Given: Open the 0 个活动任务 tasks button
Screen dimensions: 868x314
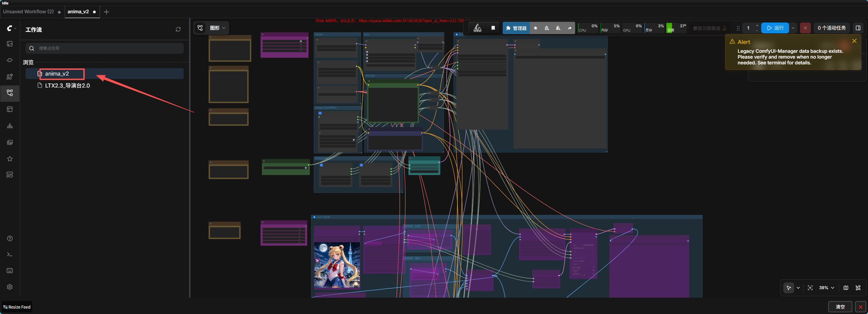Looking at the screenshot, I should coord(832,28).
